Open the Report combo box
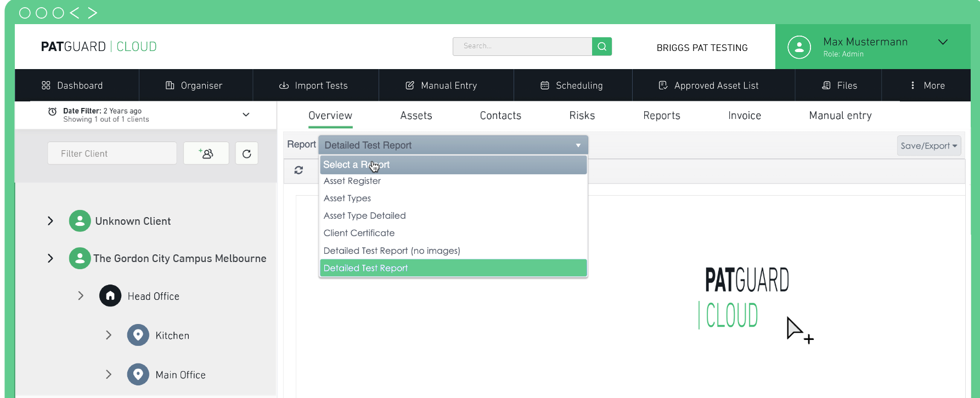 453,145
